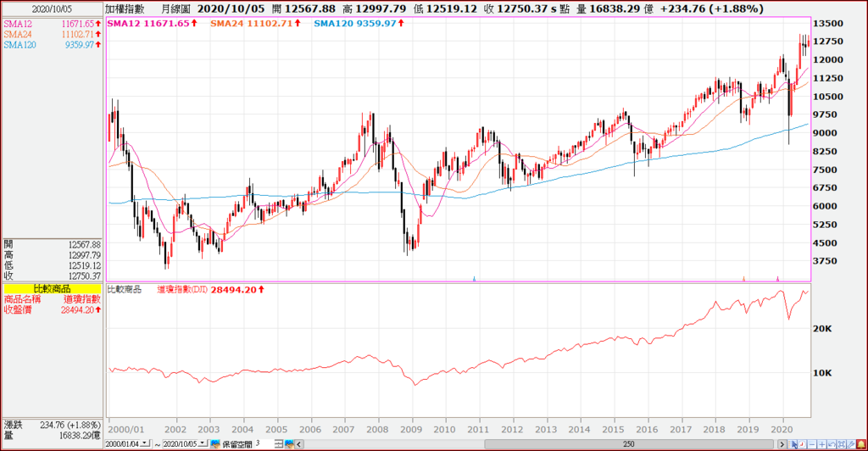Click the apply icon after reserved-space field
Screen dimensions: 868x451
(289, 444)
